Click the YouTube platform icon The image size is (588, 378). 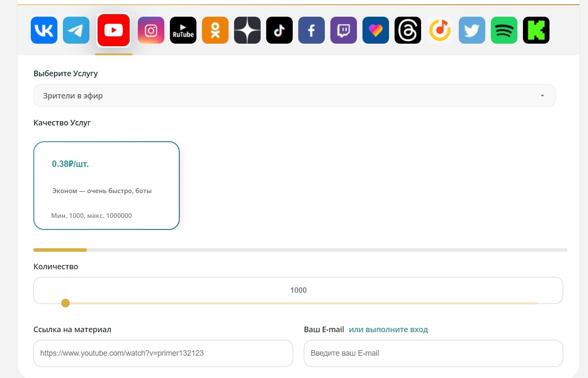coord(114,30)
